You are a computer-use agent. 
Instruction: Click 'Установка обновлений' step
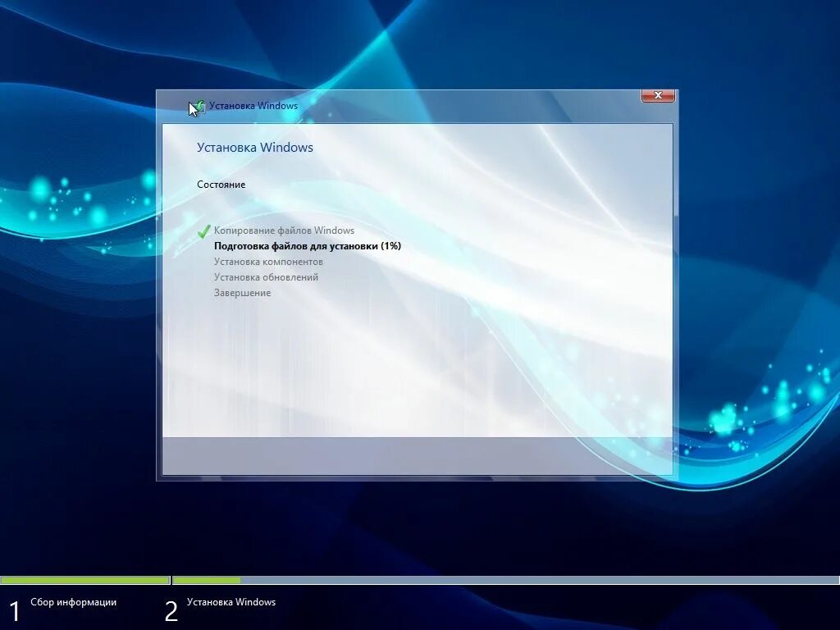[x=267, y=277]
